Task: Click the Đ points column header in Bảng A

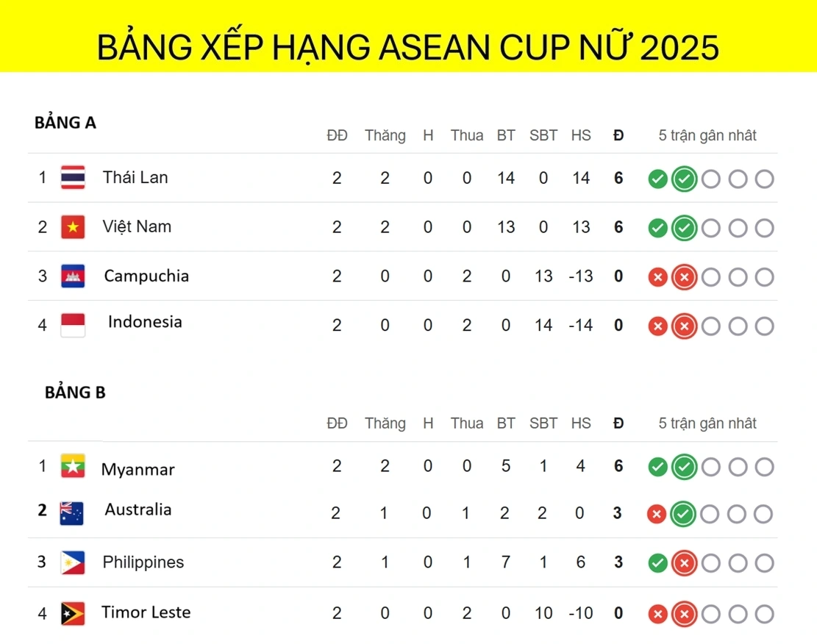Action: coord(618,135)
